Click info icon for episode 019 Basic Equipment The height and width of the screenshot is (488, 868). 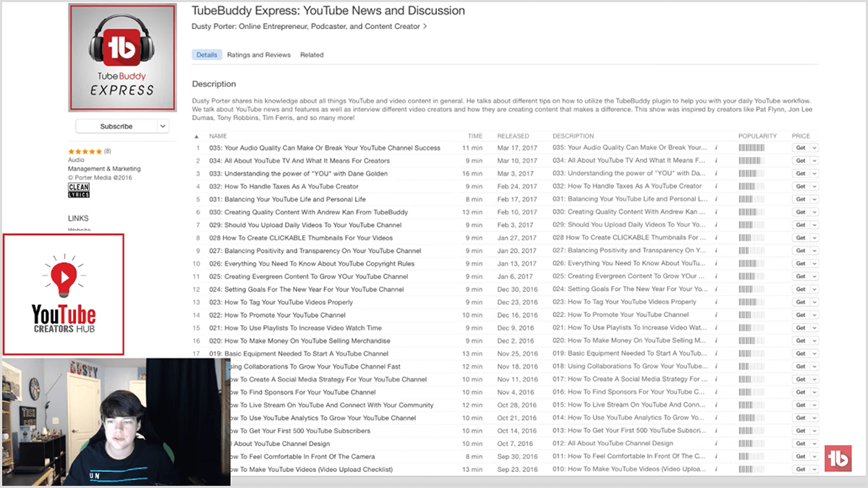(x=715, y=354)
